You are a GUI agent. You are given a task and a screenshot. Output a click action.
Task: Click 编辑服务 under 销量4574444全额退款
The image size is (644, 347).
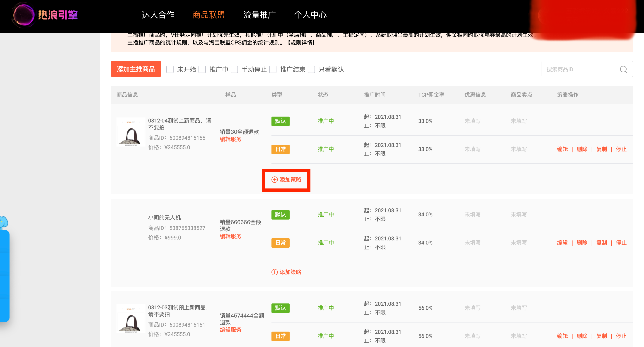[230, 330]
